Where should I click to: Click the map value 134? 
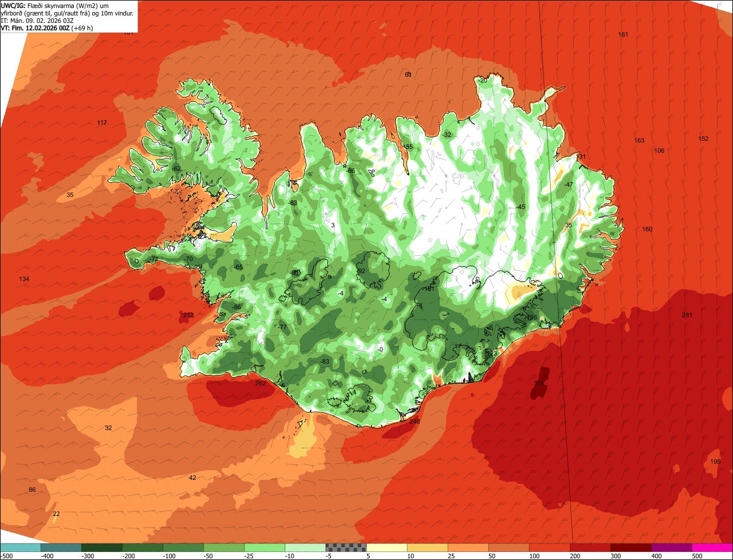pos(24,279)
